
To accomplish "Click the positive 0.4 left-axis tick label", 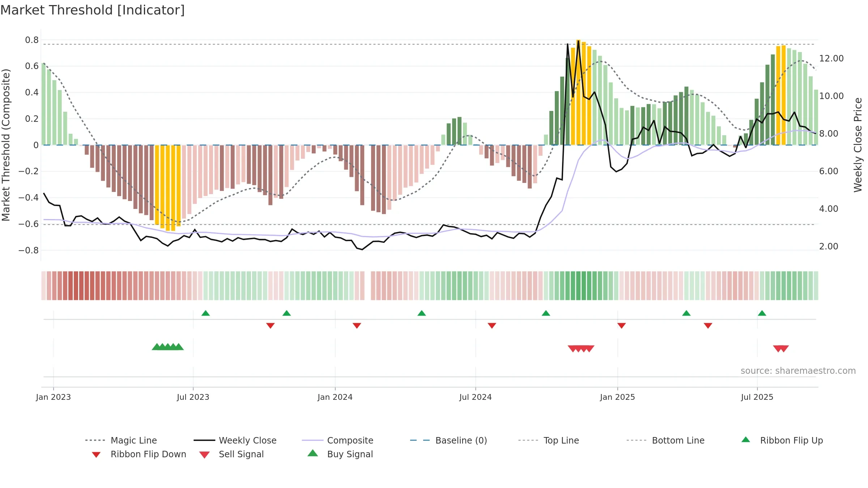I will point(32,93).
